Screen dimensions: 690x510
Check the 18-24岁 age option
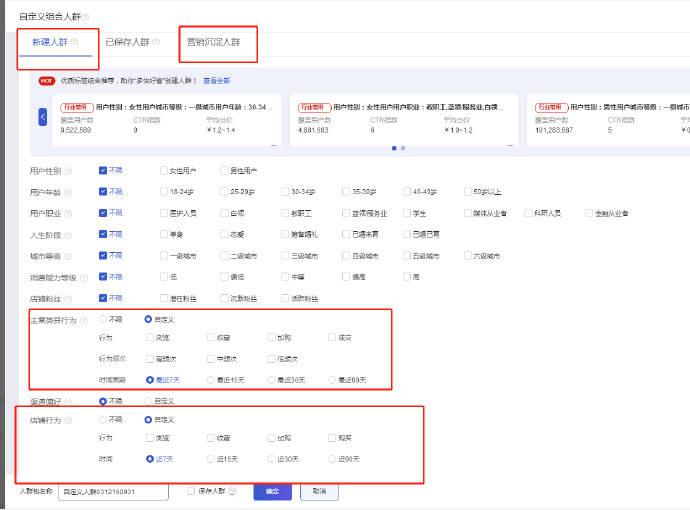(x=164, y=191)
